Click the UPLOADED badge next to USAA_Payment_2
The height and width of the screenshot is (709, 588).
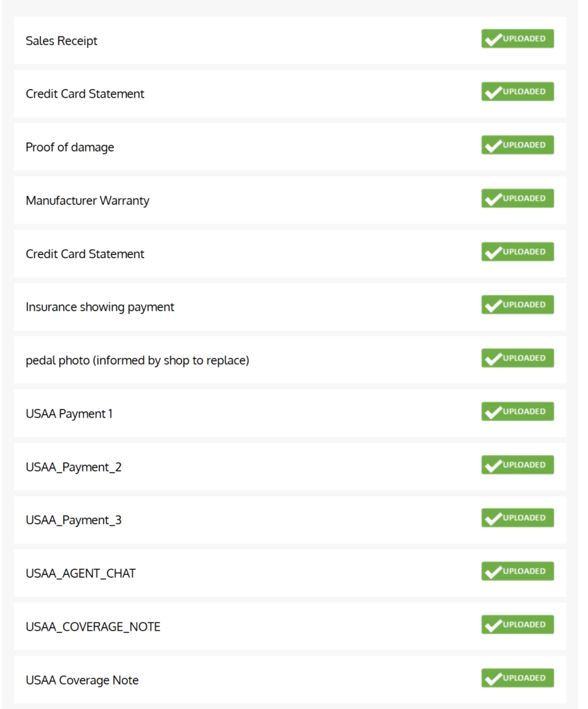(517, 465)
